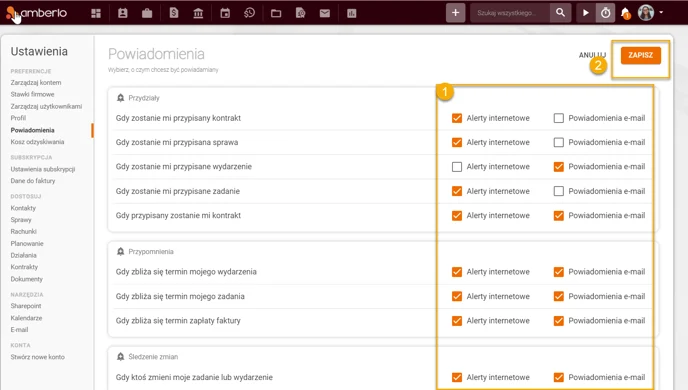Image resolution: width=688 pixels, height=390 pixels.
Task: Open Sprawy customization settings
Action: pos(21,220)
